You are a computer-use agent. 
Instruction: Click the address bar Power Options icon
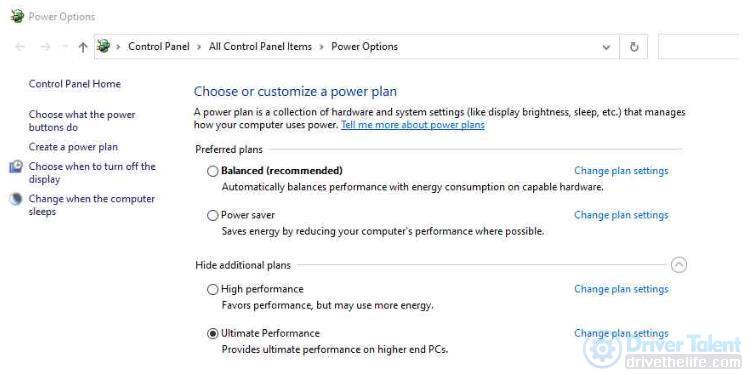[x=103, y=46]
